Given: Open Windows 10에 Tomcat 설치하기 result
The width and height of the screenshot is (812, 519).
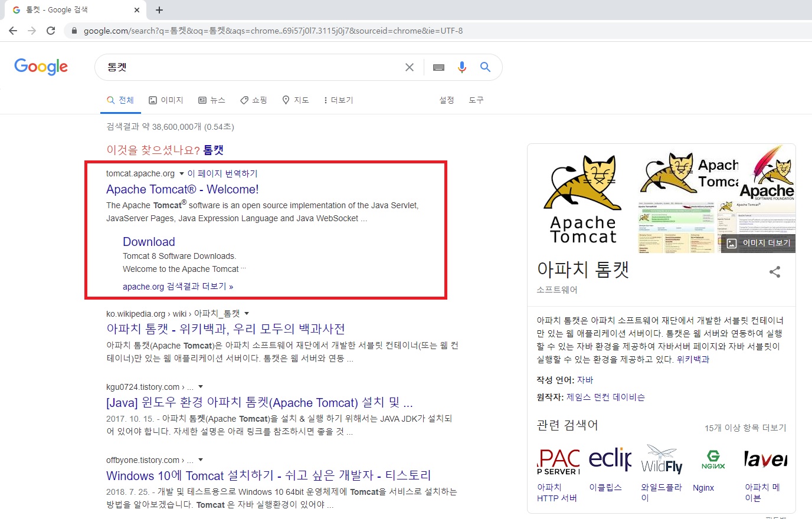Looking at the screenshot, I should [269, 475].
